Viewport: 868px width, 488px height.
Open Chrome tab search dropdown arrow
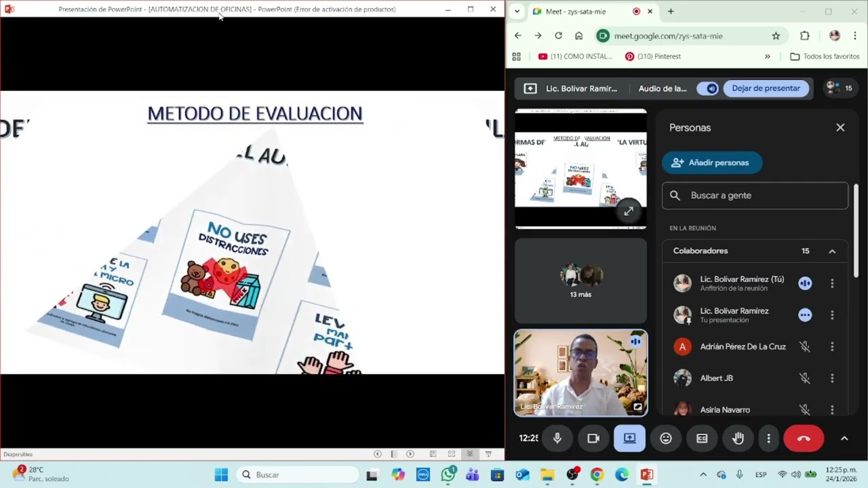click(x=517, y=12)
